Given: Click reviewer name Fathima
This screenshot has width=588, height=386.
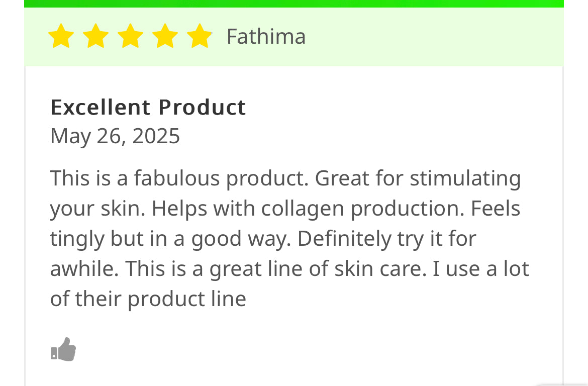Looking at the screenshot, I should (x=266, y=37).
